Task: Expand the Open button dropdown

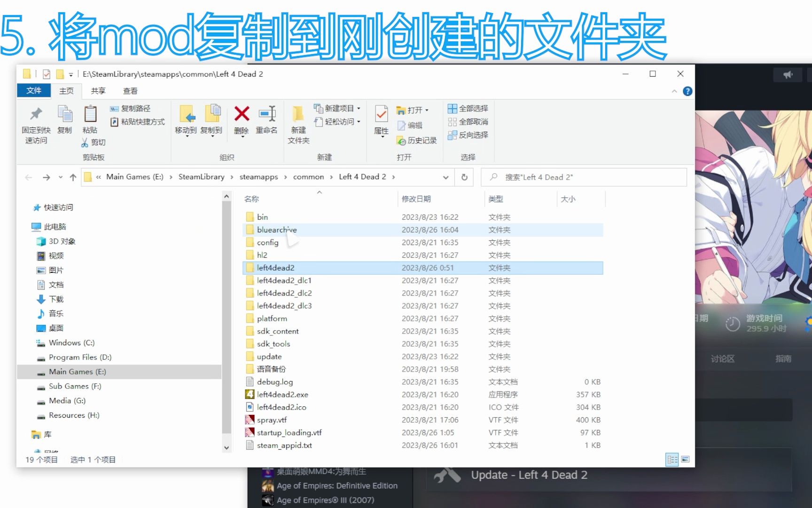Action: [x=427, y=110]
